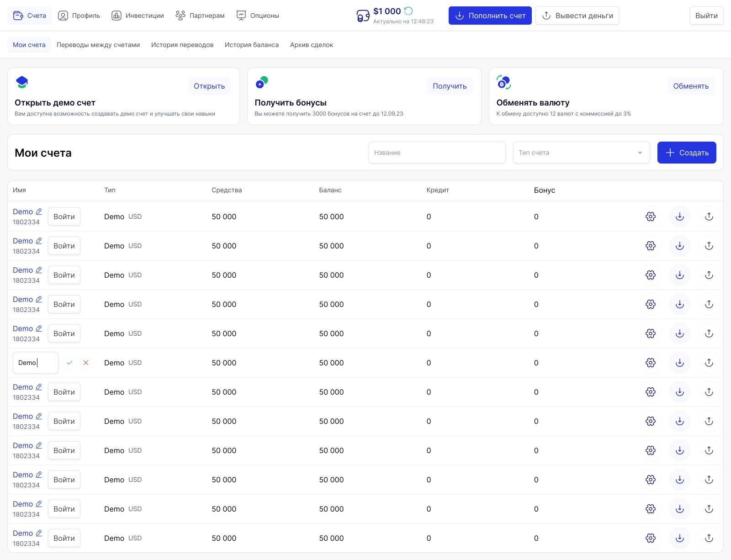Go to Переводы между счетами tab
Viewport: 731px width, 560px height.
(x=98, y=45)
